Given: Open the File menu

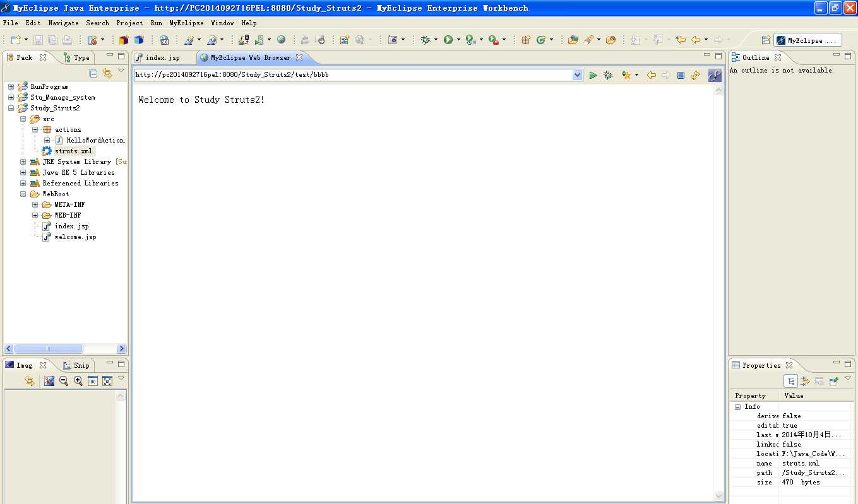Looking at the screenshot, I should [11, 23].
